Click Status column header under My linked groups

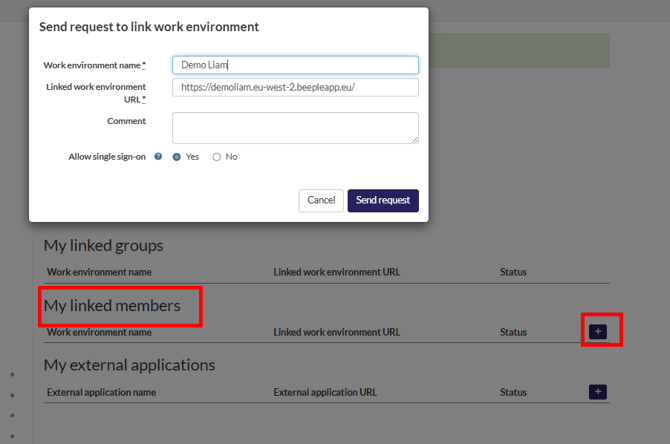pyautogui.click(x=513, y=272)
